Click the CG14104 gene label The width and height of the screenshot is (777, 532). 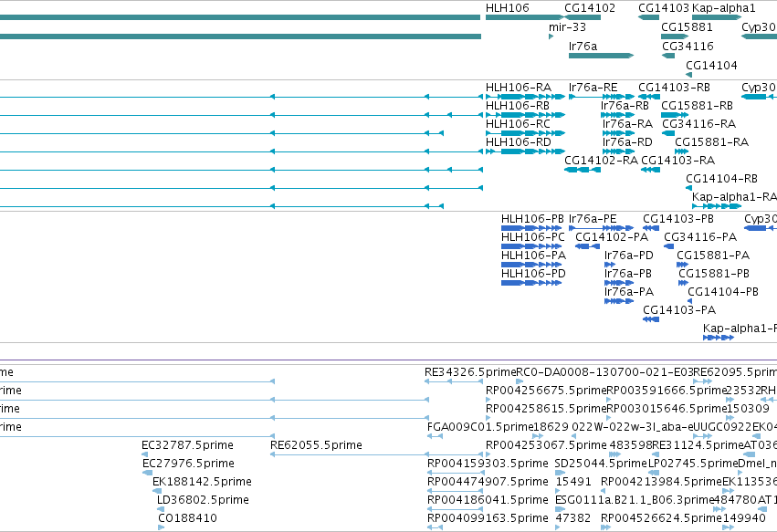[x=711, y=66]
